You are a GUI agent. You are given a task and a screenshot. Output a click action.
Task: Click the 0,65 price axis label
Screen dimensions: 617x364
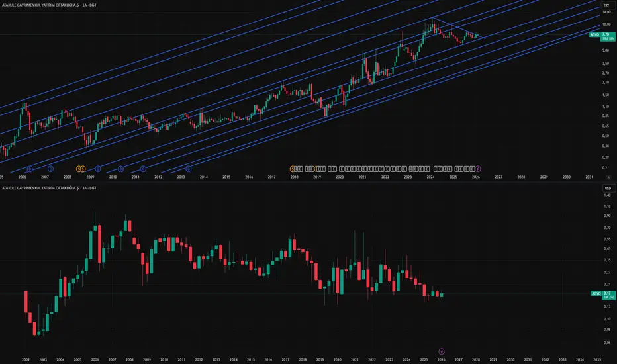coord(606,126)
